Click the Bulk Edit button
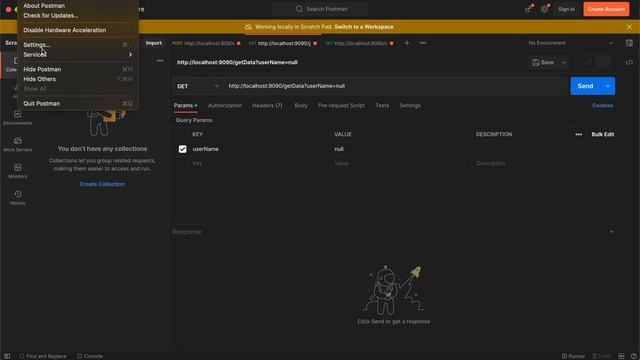The width and height of the screenshot is (640, 360). [602, 134]
